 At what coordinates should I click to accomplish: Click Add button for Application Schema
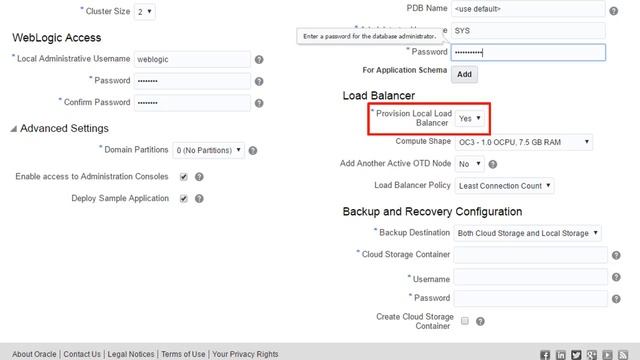[464, 74]
